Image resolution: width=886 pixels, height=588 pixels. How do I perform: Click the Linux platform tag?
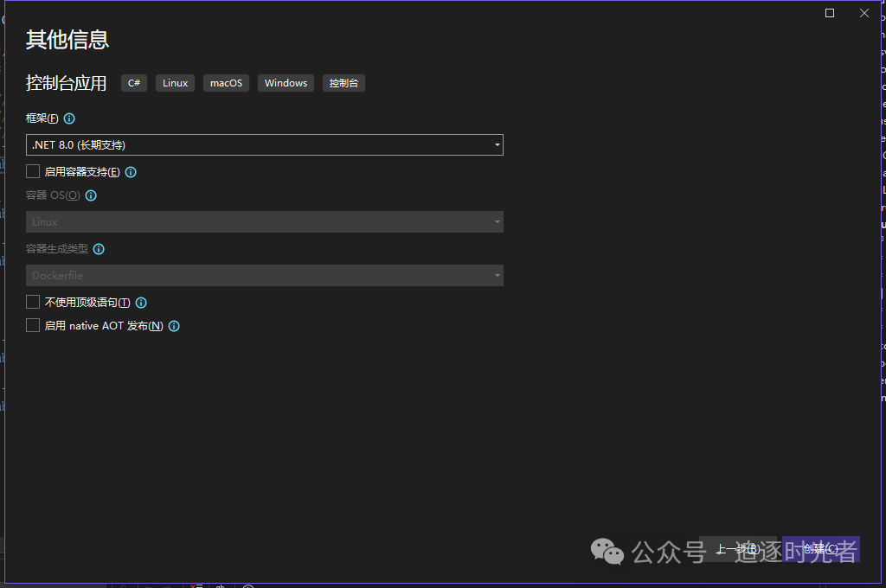coord(175,83)
